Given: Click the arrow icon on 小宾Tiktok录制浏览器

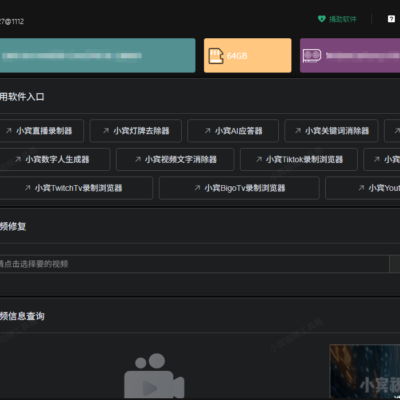Looking at the screenshot, I should click(259, 159).
